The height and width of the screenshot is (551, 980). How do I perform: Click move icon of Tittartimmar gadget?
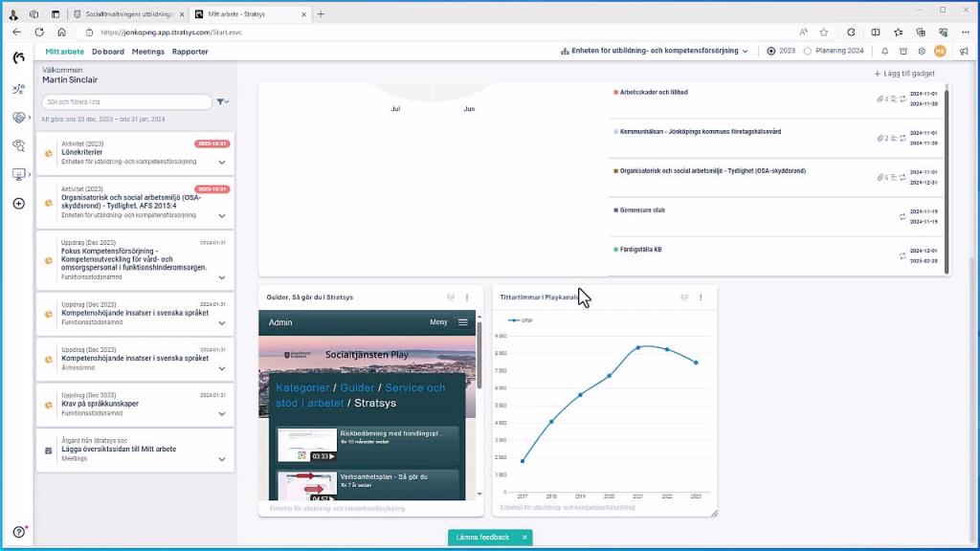(684, 298)
